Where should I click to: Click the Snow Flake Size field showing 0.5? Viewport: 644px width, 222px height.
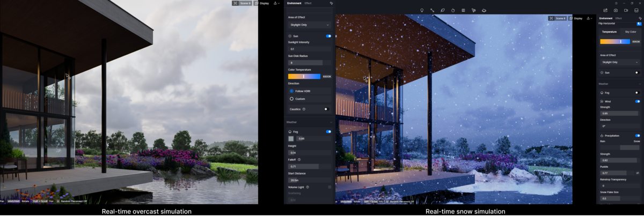(620, 198)
